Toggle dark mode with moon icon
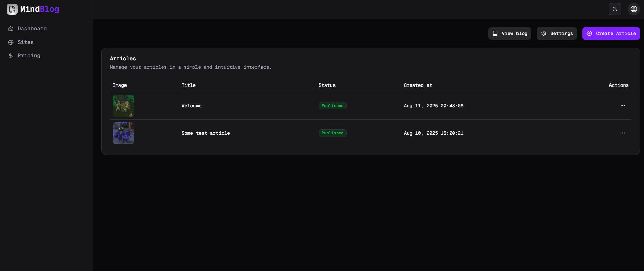This screenshot has height=271, width=644. pos(615,9)
